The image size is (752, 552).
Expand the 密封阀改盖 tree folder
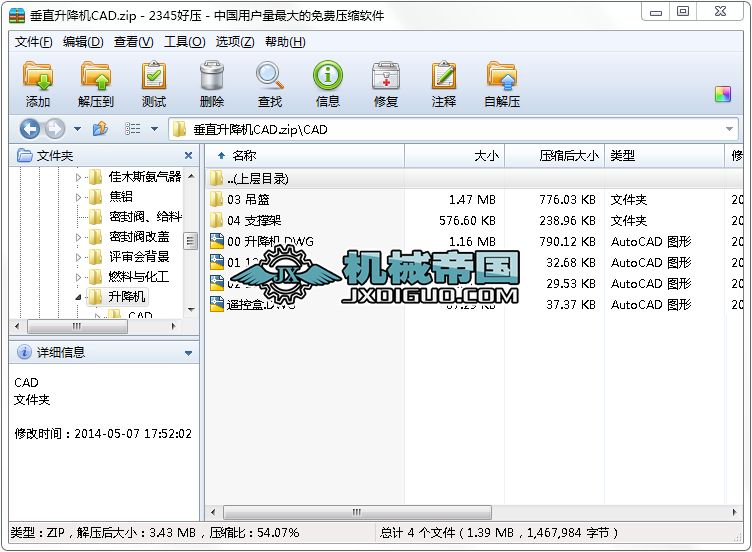click(x=78, y=237)
